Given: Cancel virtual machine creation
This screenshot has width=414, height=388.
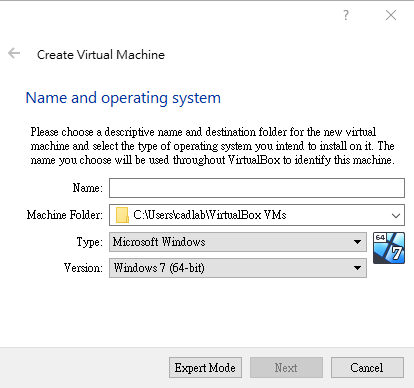Looking at the screenshot, I should pos(367,368).
